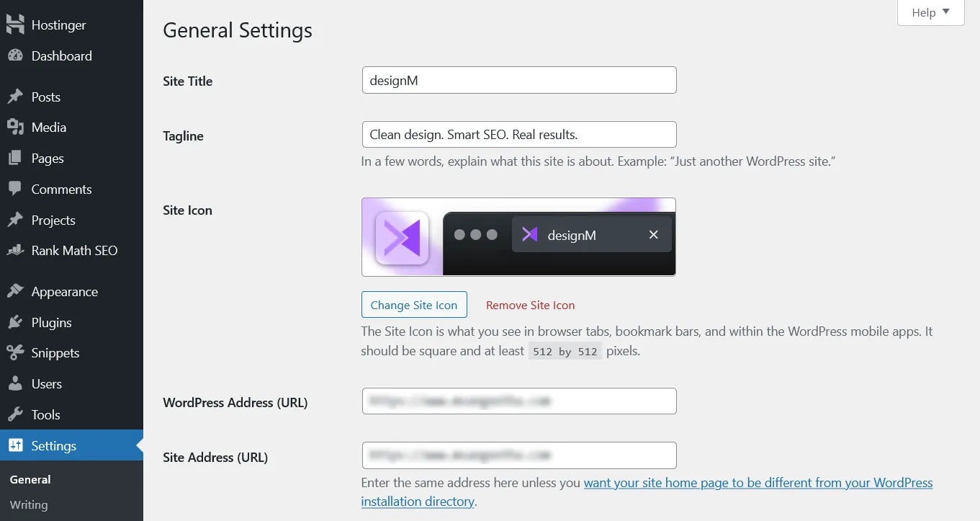Viewport: 980px width, 521px height.
Task: Open Pages using its sidebar icon
Action: coord(16,158)
